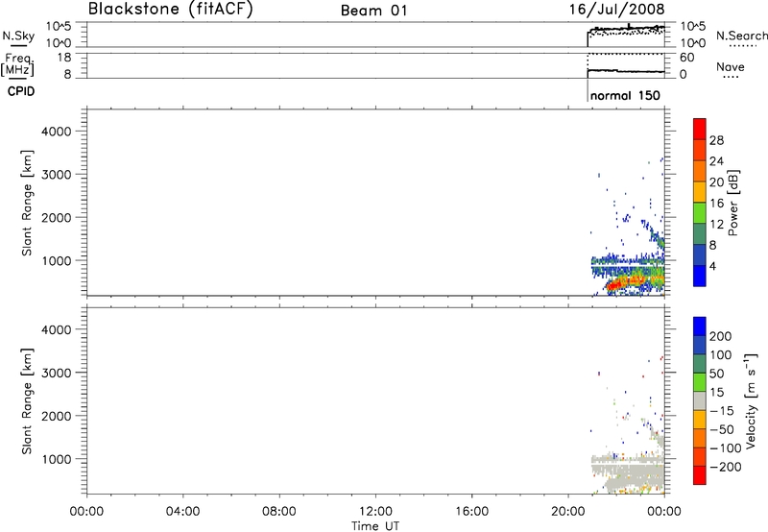Image resolution: width=768 pixels, height=532 pixels.
Task: Pick the red top segment of power colorbar
Action: pyautogui.click(x=700, y=129)
